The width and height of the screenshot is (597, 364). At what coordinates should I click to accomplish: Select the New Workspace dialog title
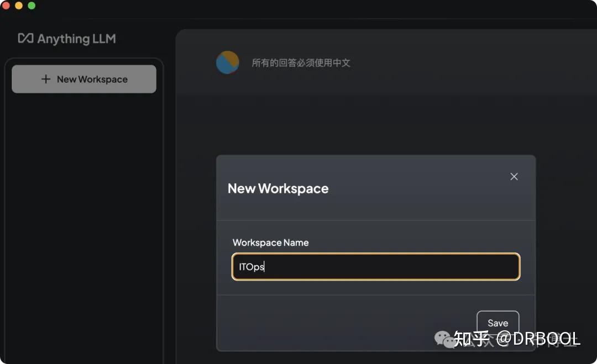coord(278,188)
